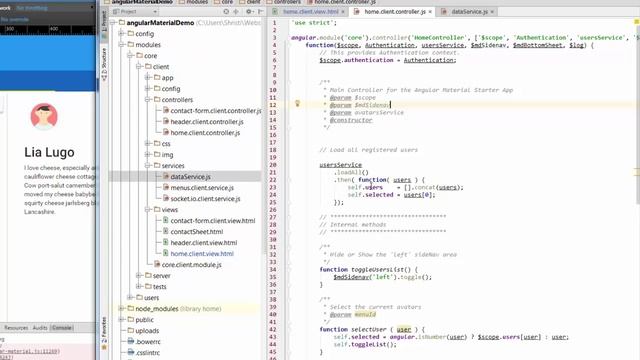This screenshot has width=640, height=360.
Task: Collapse the views folder
Action: pyautogui.click(x=148, y=210)
